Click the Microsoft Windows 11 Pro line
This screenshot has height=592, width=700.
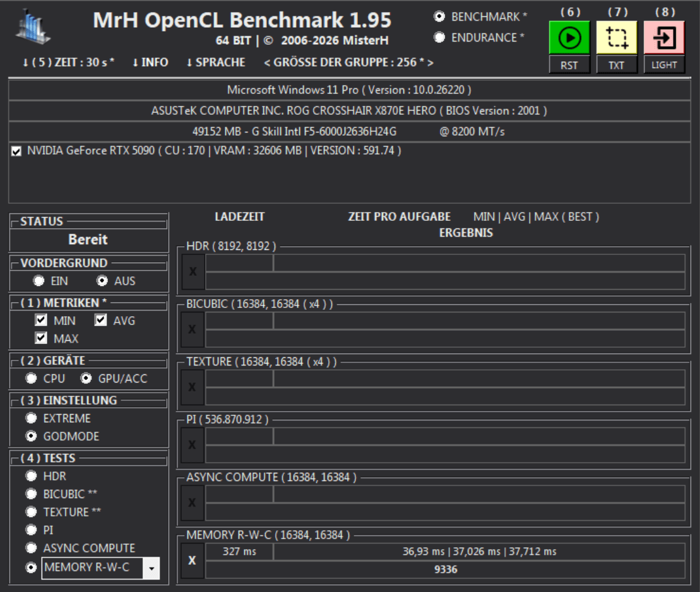click(349, 90)
